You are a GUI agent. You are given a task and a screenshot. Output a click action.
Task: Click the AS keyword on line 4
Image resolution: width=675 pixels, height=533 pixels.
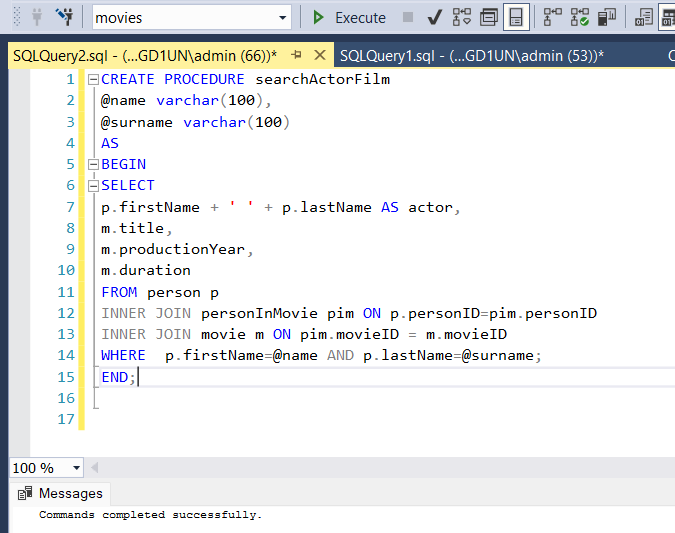click(x=110, y=143)
